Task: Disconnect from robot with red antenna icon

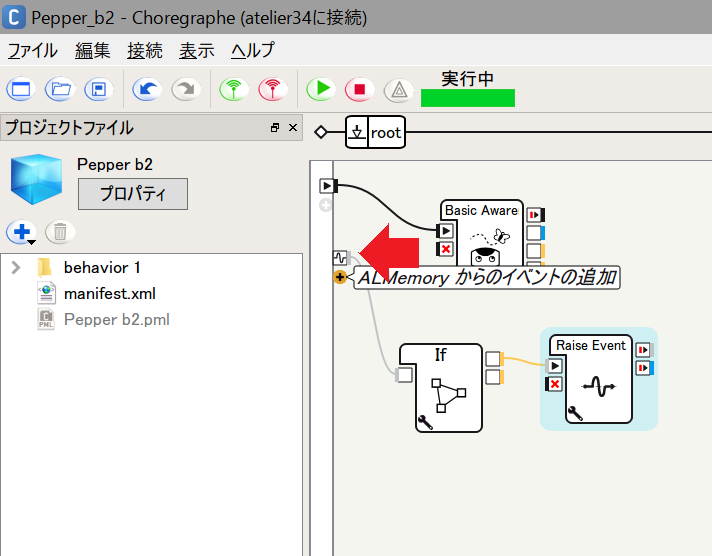Action: point(273,89)
